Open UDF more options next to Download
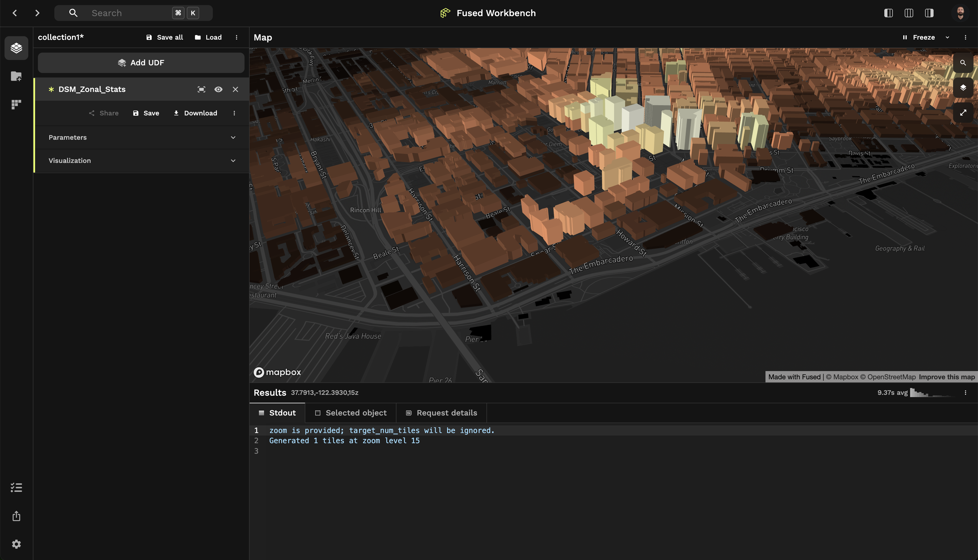Image resolution: width=978 pixels, height=560 pixels. tap(234, 113)
